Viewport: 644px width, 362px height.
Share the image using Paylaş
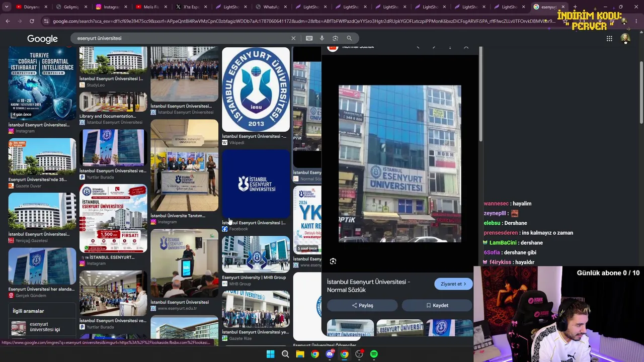[362, 305]
